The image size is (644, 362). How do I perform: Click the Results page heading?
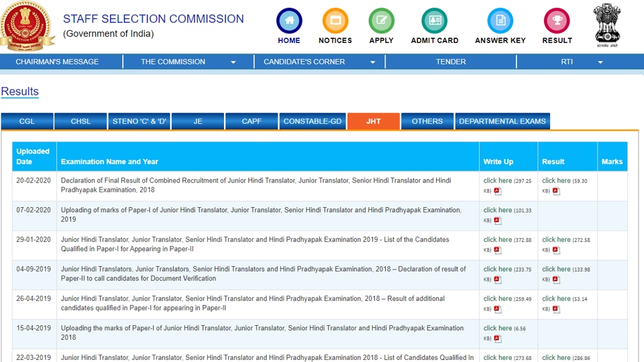point(19,92)
